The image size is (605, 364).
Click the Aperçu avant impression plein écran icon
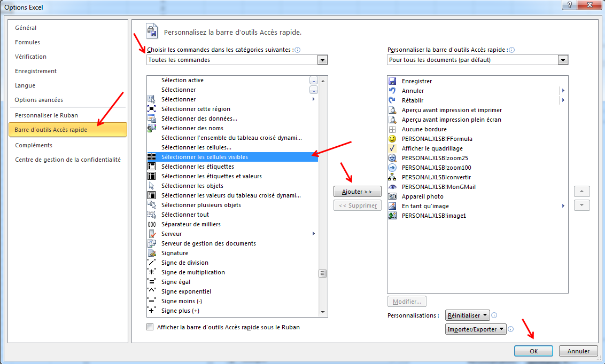coord(392,120)
